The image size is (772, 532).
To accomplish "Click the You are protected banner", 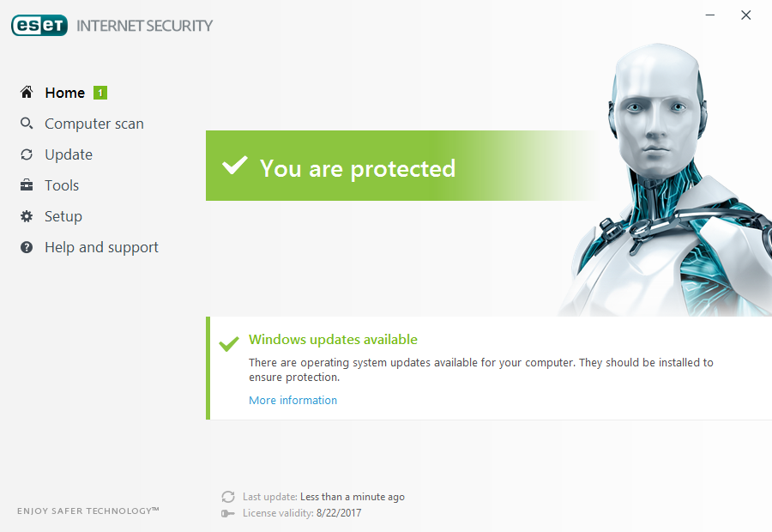I will (x=358, y=168).
